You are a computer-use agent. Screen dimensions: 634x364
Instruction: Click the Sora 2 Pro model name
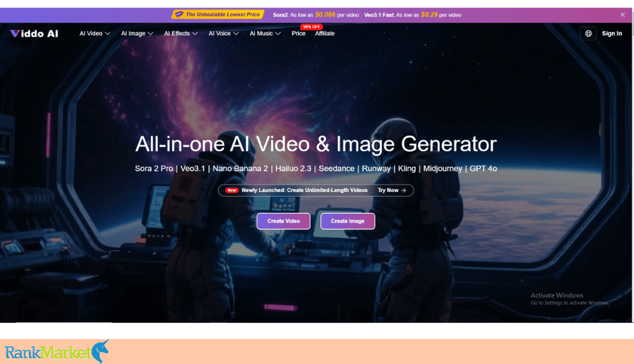tap(154, 169)
